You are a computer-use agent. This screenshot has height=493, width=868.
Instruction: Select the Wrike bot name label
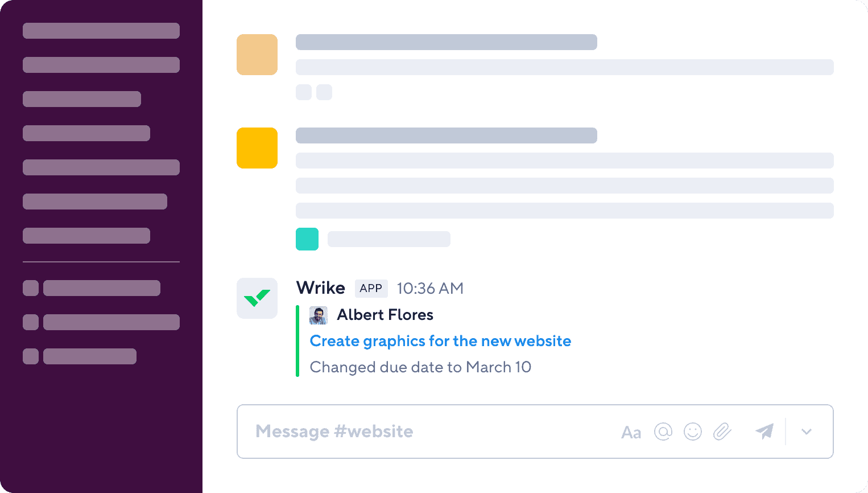click(x=320, y=288)
